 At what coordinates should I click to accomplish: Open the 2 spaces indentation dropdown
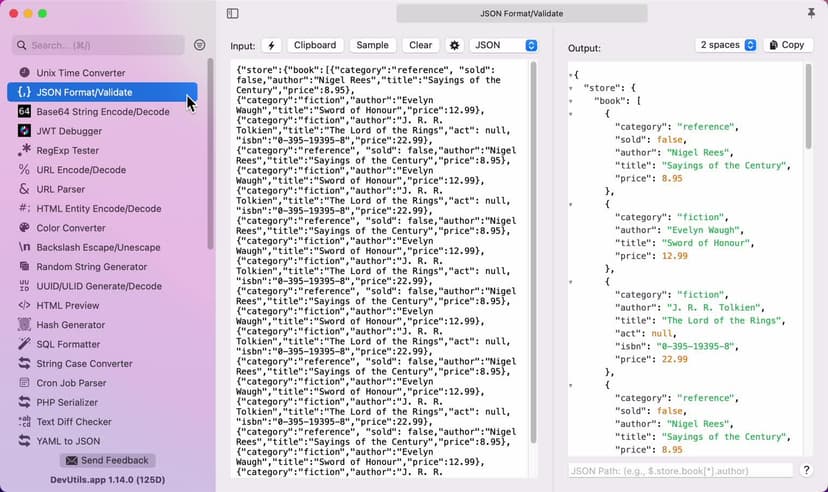tap(726, 45)
